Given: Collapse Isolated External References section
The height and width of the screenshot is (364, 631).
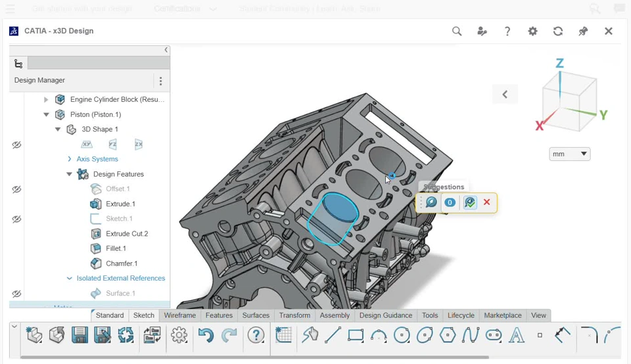Looking at the screenshot, I should [69, 279].
